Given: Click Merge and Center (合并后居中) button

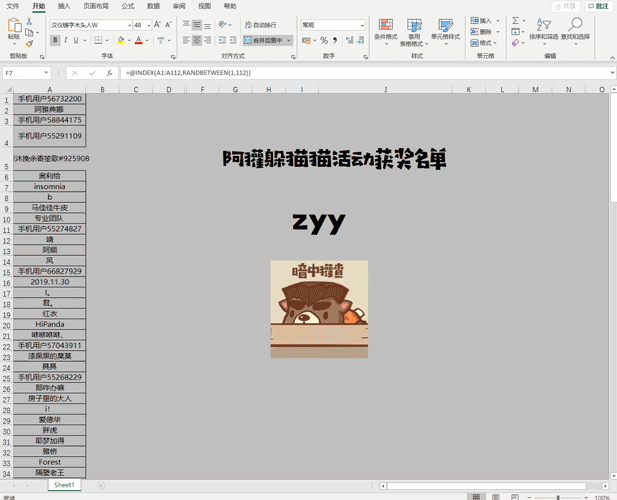Looking at the screenshot, I should 265,41.
